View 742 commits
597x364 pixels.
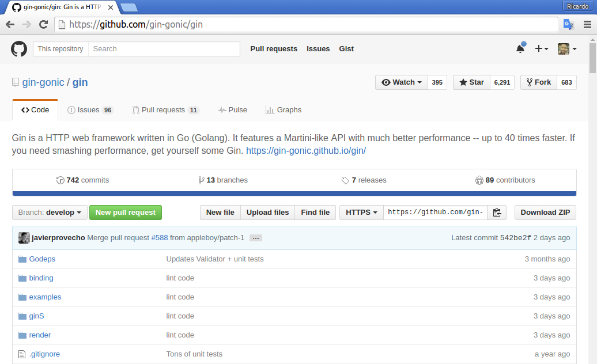82,180
